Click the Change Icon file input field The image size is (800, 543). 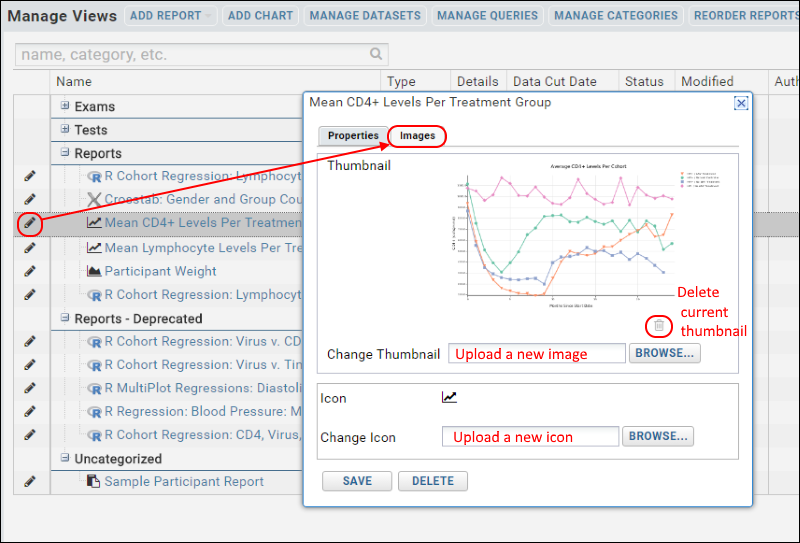coord(530,436)
